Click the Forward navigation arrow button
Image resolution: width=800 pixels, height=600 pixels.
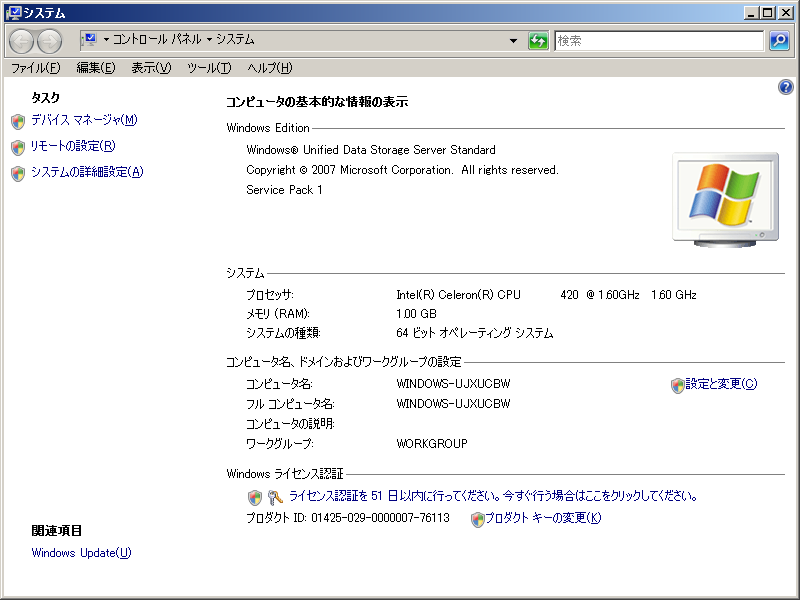click(50, 41)
